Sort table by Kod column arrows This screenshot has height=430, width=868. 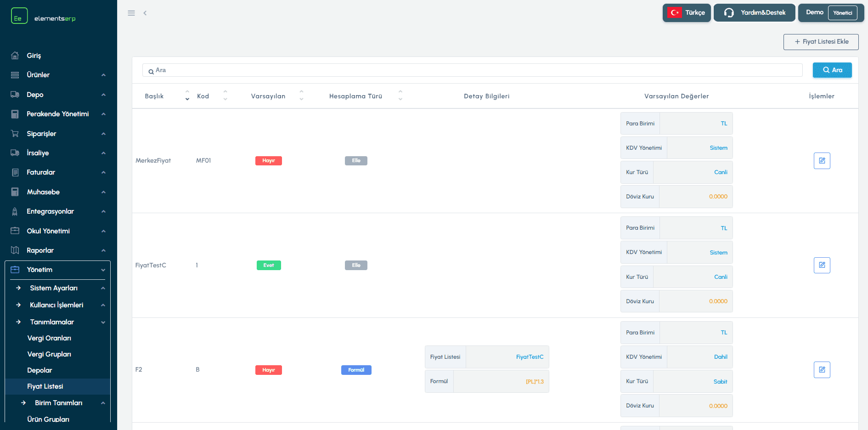point(225,96)
